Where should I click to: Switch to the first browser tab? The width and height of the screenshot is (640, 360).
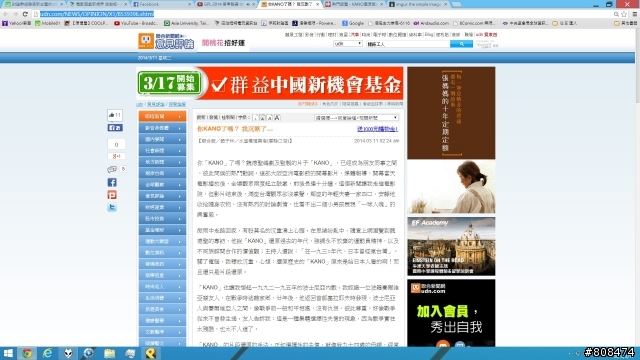tap(34, 4)
